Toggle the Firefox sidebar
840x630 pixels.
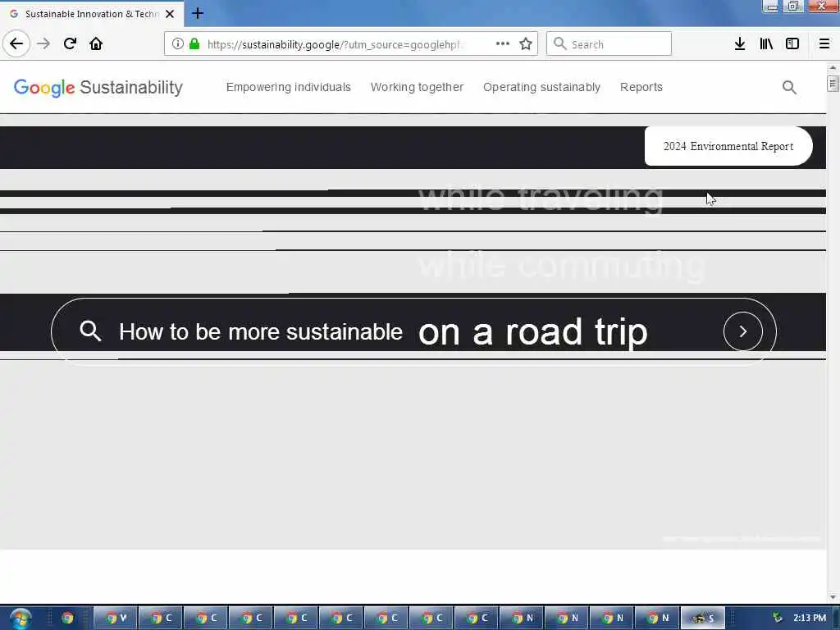(x=792, y=44)
